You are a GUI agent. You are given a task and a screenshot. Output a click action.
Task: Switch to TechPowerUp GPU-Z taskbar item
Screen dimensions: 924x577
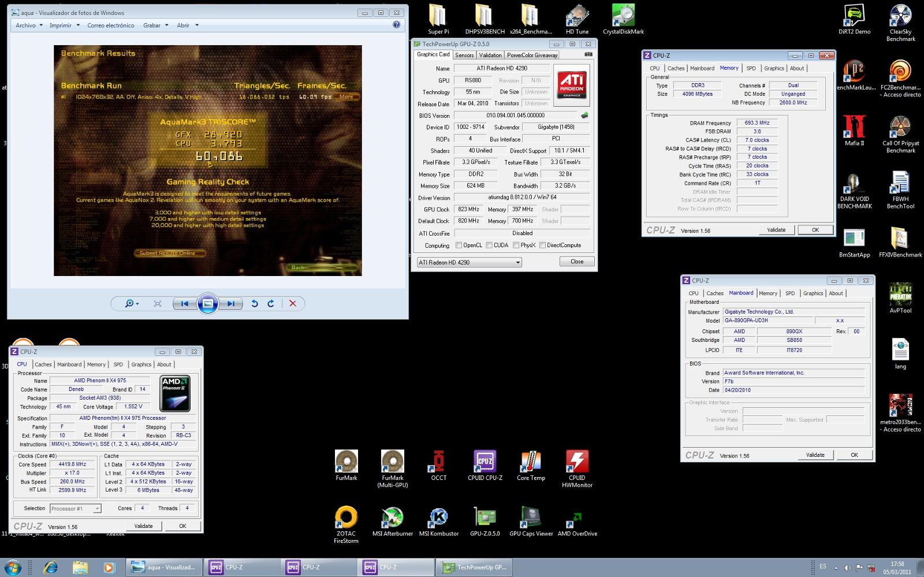pos(474,568)
